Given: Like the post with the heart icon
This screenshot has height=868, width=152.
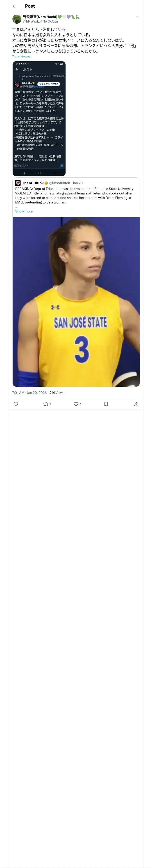Looking at the screenshot, I should (77, 404).
